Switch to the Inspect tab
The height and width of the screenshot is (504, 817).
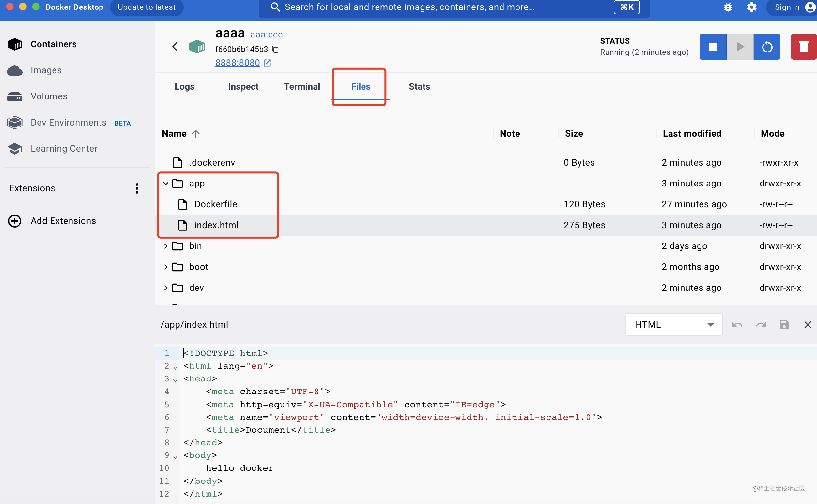243,87
